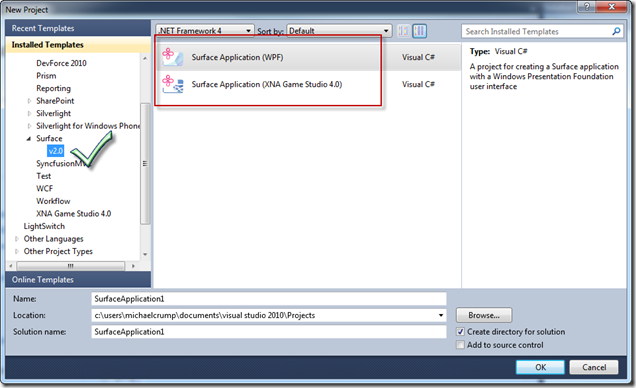Select Surface Application (WPF) template
Viewport: 636px width, 388px height.
click(x=308, y=57)
